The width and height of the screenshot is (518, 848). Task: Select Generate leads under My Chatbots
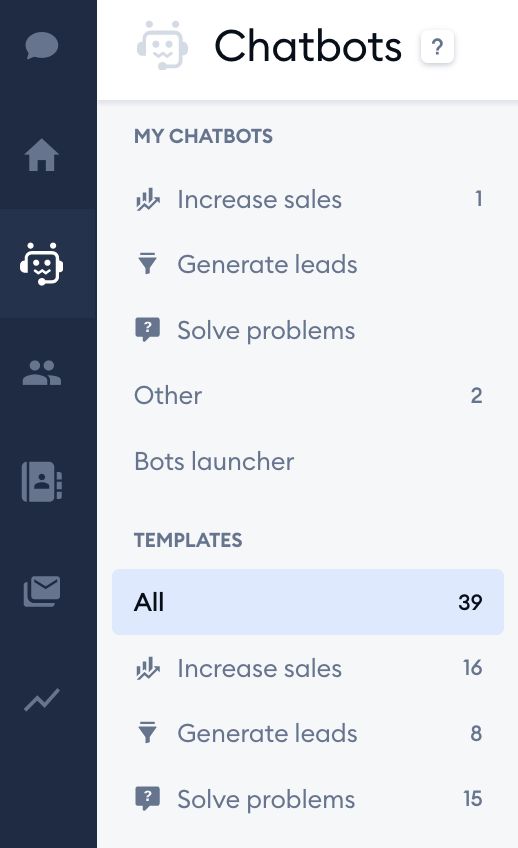[x=308, y=265]
